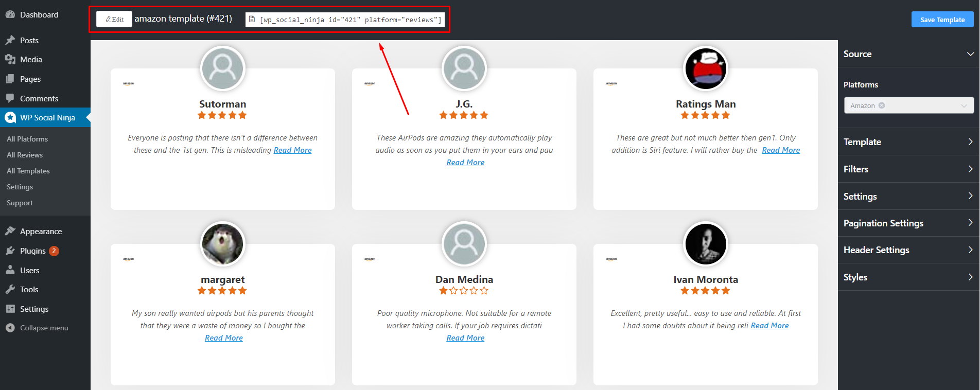Click Ratings Man's avatar image
Image resolution: width=980 pixels, height=390 pixels.
click(706, 68)
